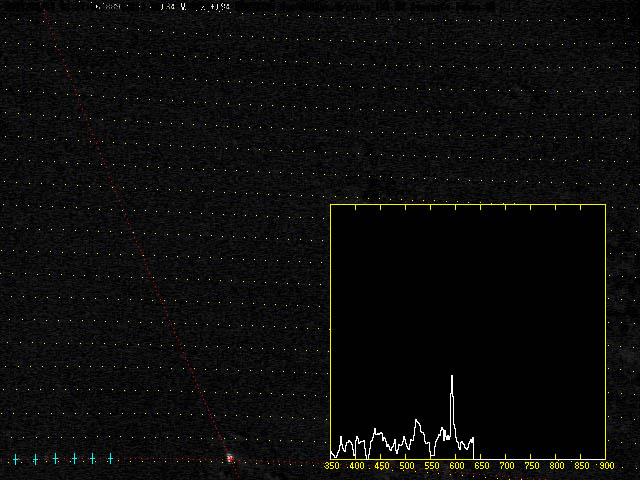This screenshot has width=640, height=480.
Task: Select the 400 axis label
Action: pyautogui.click(x=356, y=466)
